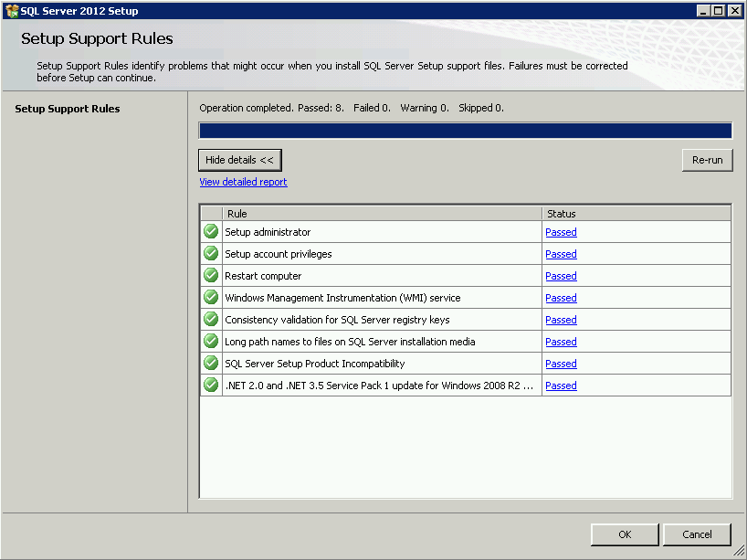This screenshot has width=747, height=560.
Task: Click check icon for .NET 2.0 update rule
Action: pyautogui.click(x=211, y=386)
